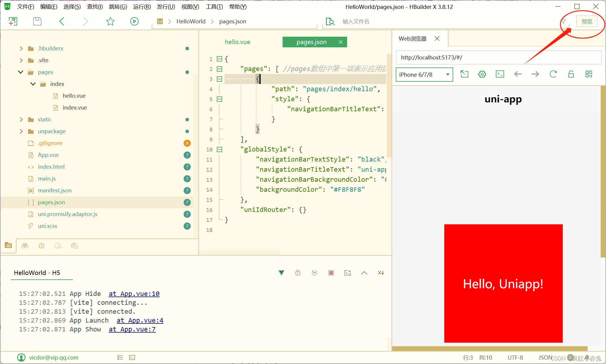Expand the unpackage folder

(x=21, y=131)
